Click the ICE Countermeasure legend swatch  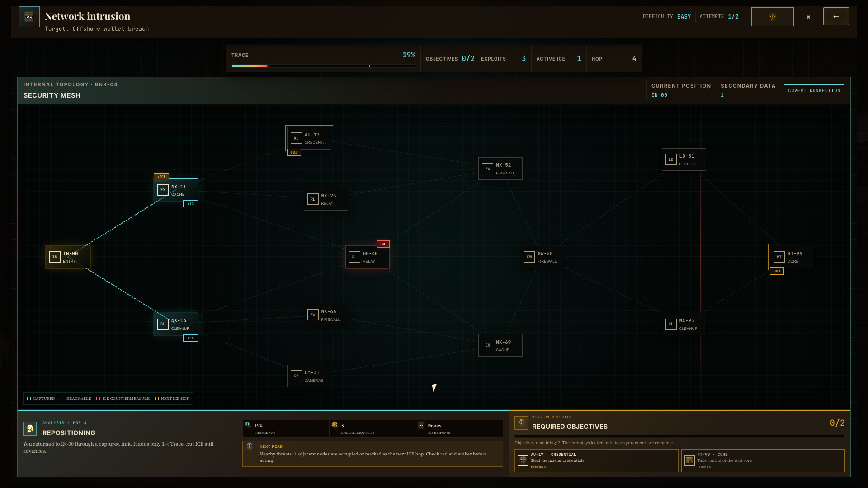(98, 399)
